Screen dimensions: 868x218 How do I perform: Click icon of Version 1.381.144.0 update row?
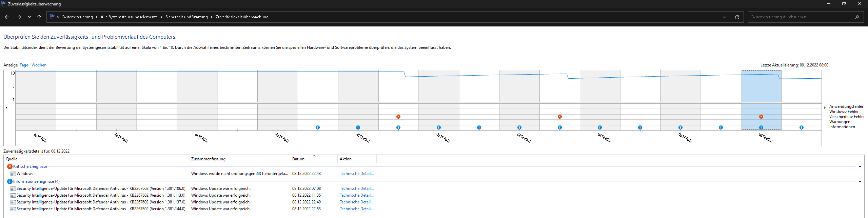point(13,209)
